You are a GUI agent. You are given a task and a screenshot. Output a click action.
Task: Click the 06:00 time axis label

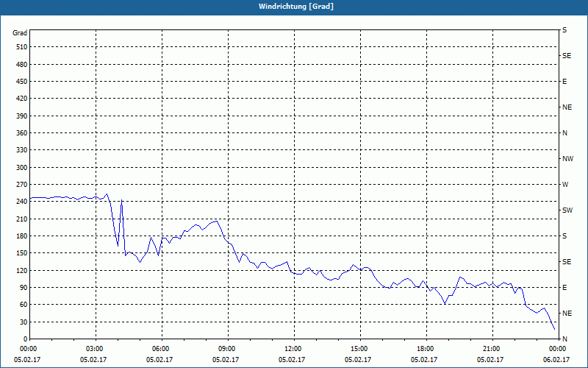tap(160, 349)
